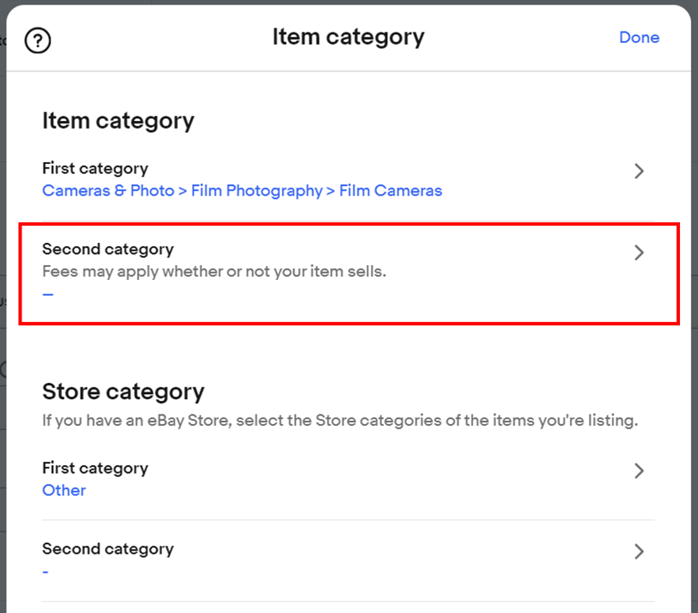Click the Store category heading
Image resolution: width=698 pixels, height=613 pixels.
(123, 392)
